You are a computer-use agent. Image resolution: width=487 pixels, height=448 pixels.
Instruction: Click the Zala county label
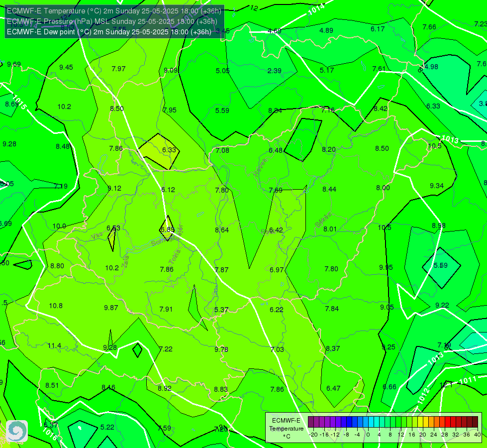tap(125, 261)
